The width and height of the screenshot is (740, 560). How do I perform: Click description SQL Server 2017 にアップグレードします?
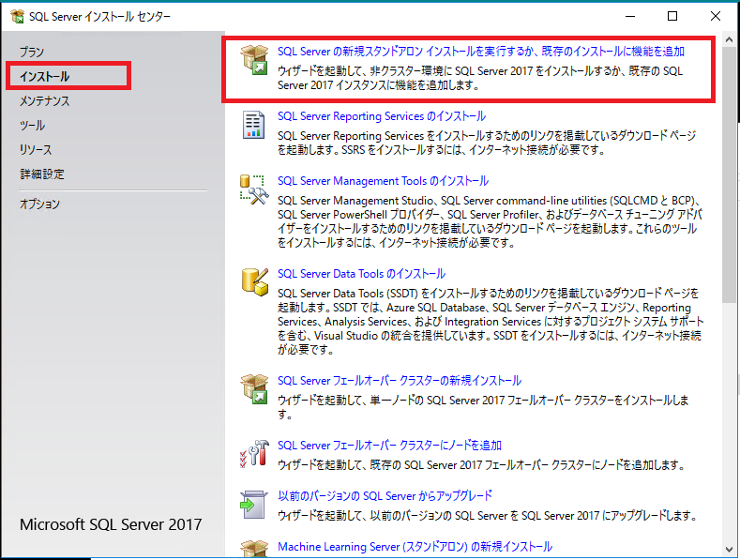[x=488, y=516]
